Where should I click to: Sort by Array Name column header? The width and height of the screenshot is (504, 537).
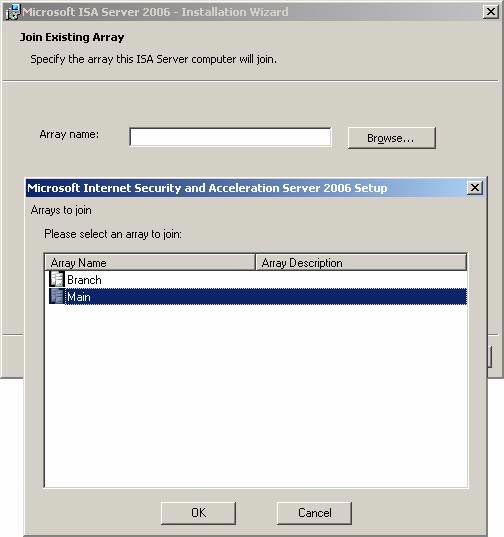(150, 262)
